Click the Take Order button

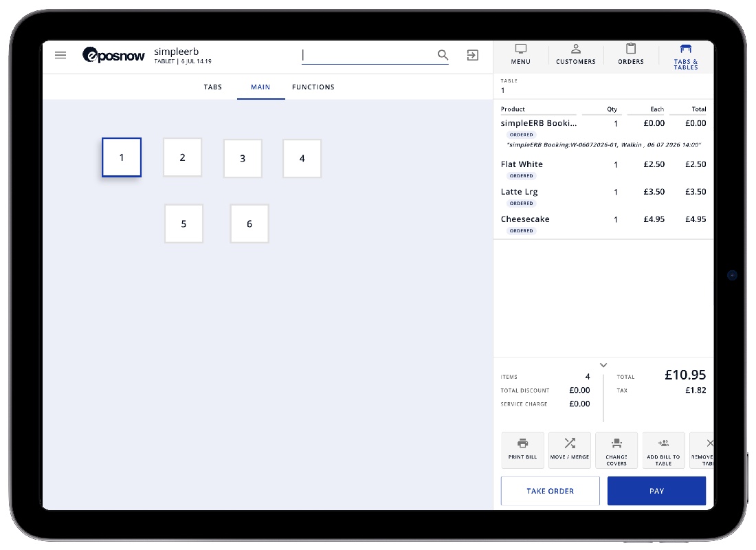tap(550, 491)
